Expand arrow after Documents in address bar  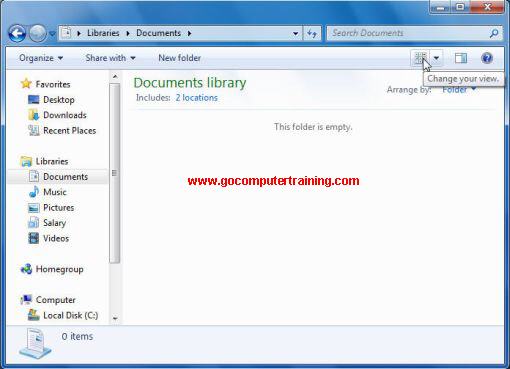[x=189, y=33]
